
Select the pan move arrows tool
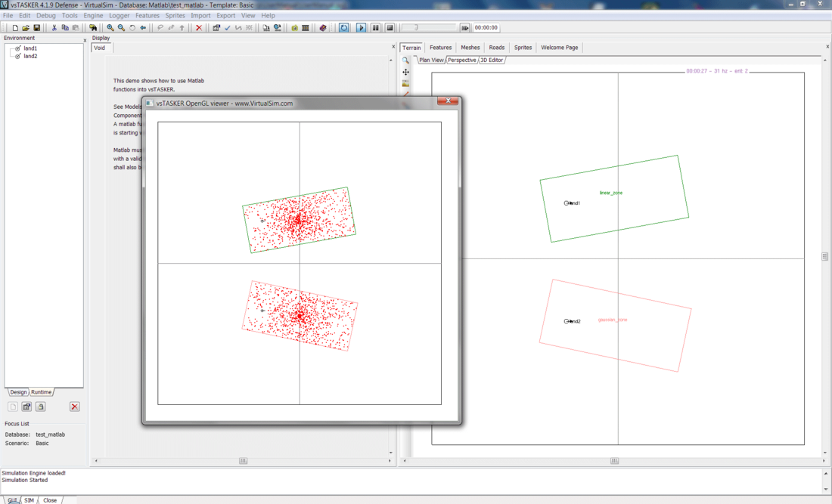[x=406, y=73]
